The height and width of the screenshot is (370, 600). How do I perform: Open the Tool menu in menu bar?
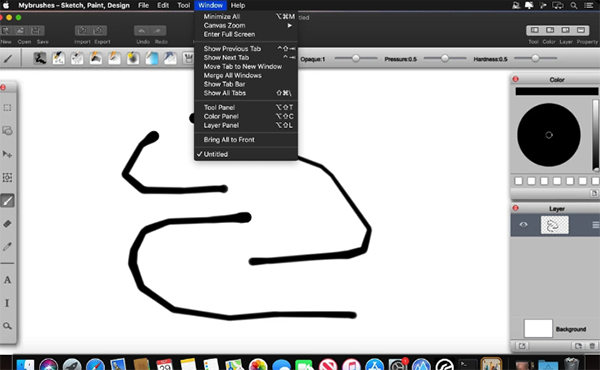tap(184, 5)
